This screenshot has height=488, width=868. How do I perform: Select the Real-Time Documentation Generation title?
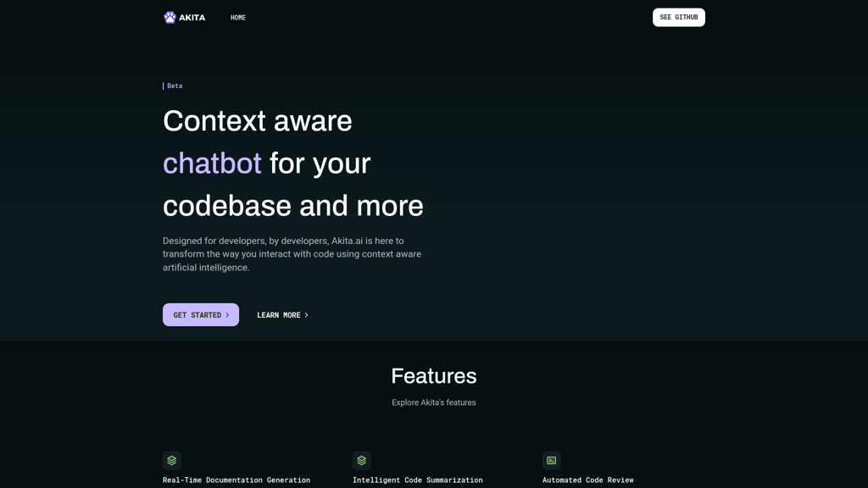click(236, 480)
